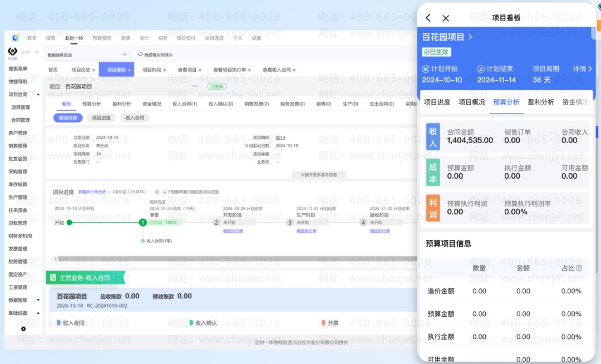
Task: Select the 收入合同 pill toggle
Action: 135,118
